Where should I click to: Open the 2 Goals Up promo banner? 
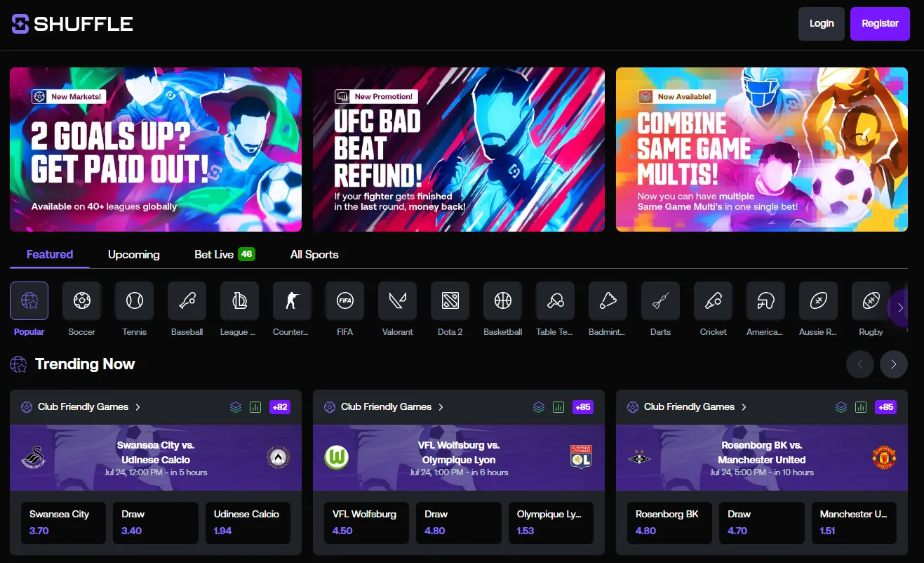156,150
